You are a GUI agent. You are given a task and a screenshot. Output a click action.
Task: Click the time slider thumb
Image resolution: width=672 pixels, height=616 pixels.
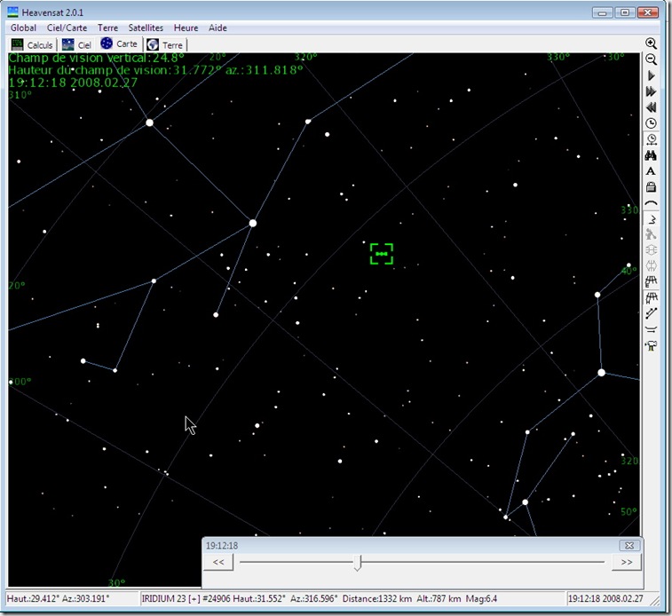click(x=358, y=563)
